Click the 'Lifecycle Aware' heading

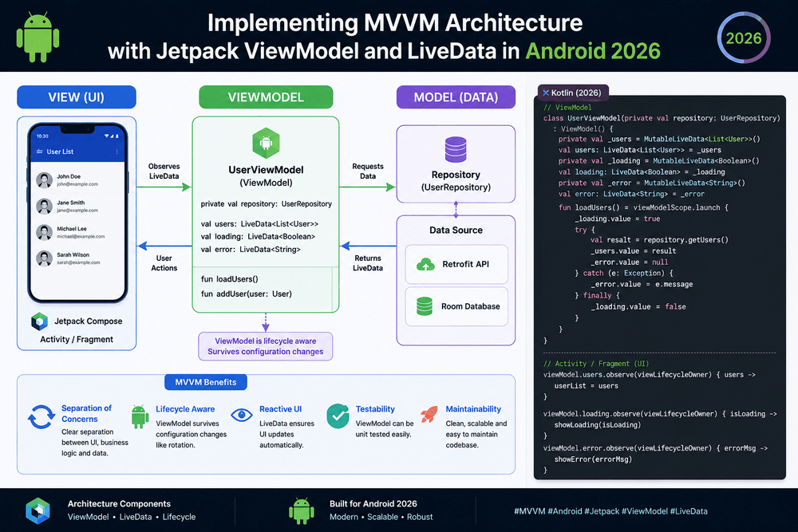(185, 409)
